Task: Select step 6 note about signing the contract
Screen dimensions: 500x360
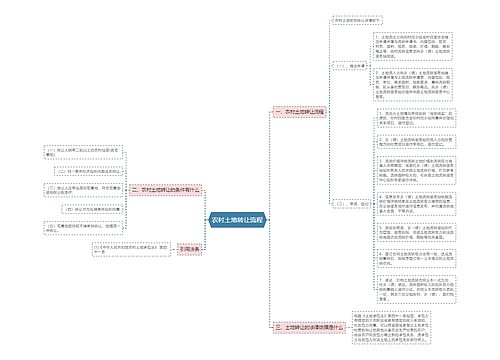Action: (x=416, y=258)
